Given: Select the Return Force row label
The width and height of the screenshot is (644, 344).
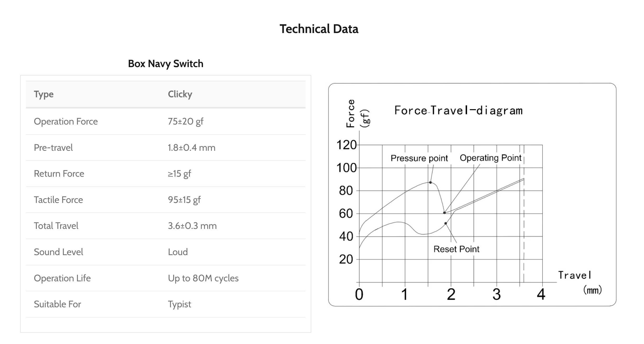Looking at the screenshot, I should point(59,174).
